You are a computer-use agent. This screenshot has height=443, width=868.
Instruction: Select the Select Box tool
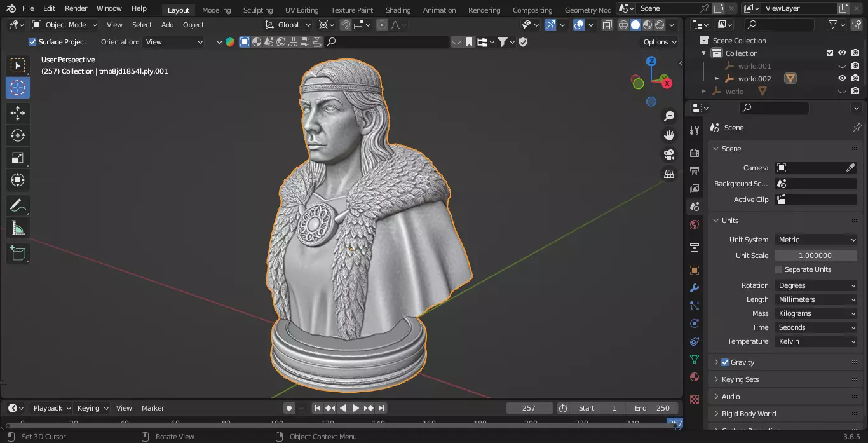[x=18, y=65]
